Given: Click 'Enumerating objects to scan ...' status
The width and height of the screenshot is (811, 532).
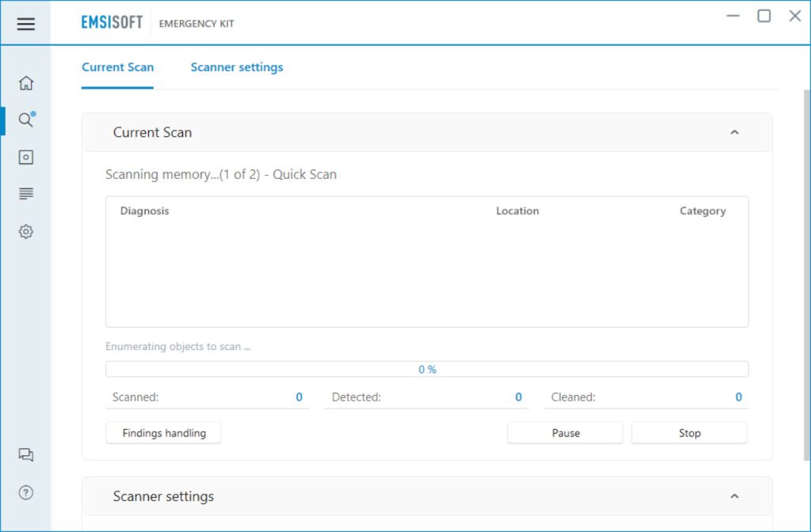Looking at the screenshot, I should pyautogui.click(x=178, y=347).
